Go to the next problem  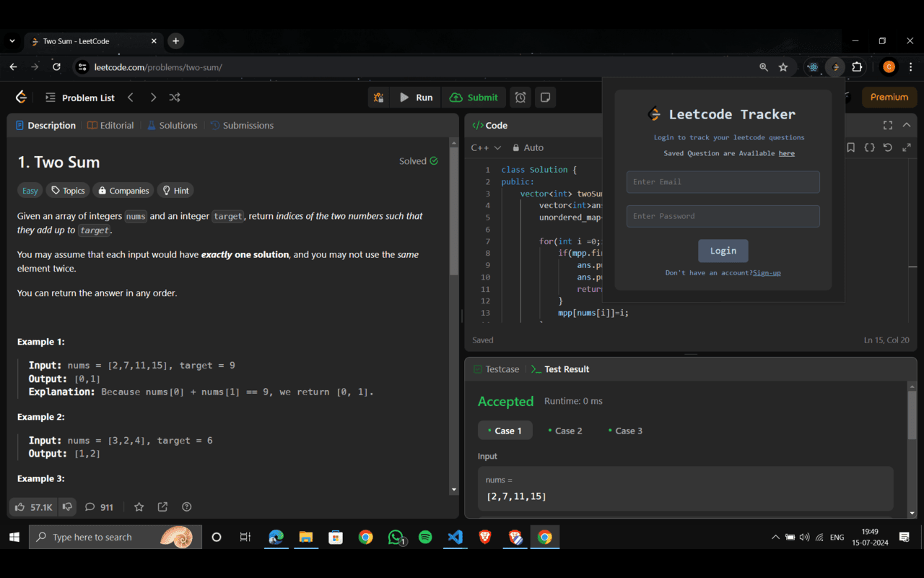tap(153, 98)
